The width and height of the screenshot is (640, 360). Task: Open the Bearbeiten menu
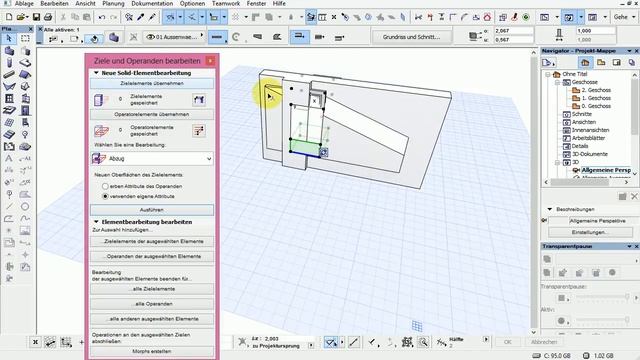click(x=54, y=3)
